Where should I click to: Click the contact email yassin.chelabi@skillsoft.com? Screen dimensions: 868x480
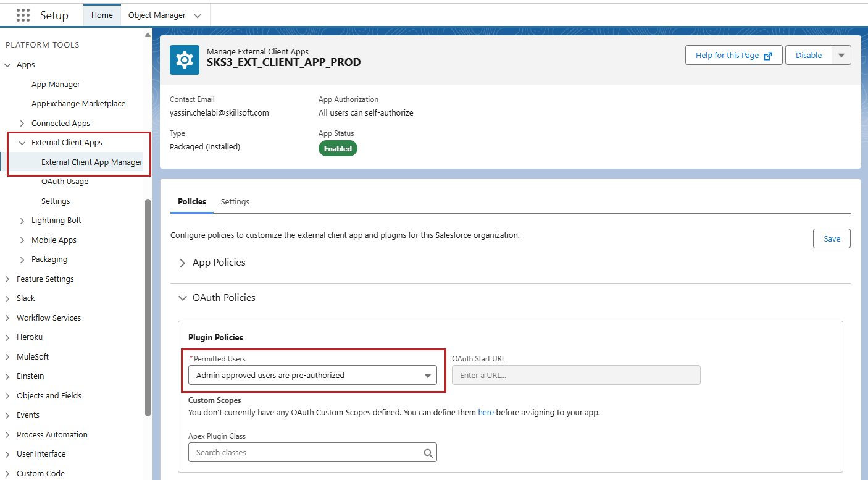[219, 113]
